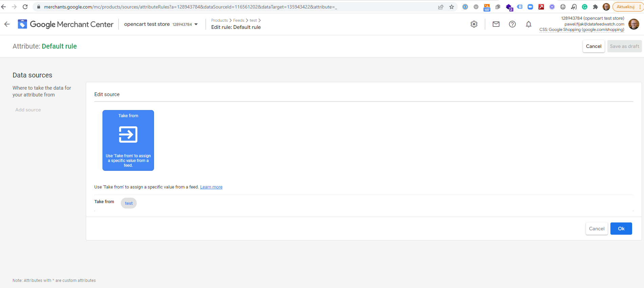
Task: Click the top Cancel button
Action: pos(594,46)
